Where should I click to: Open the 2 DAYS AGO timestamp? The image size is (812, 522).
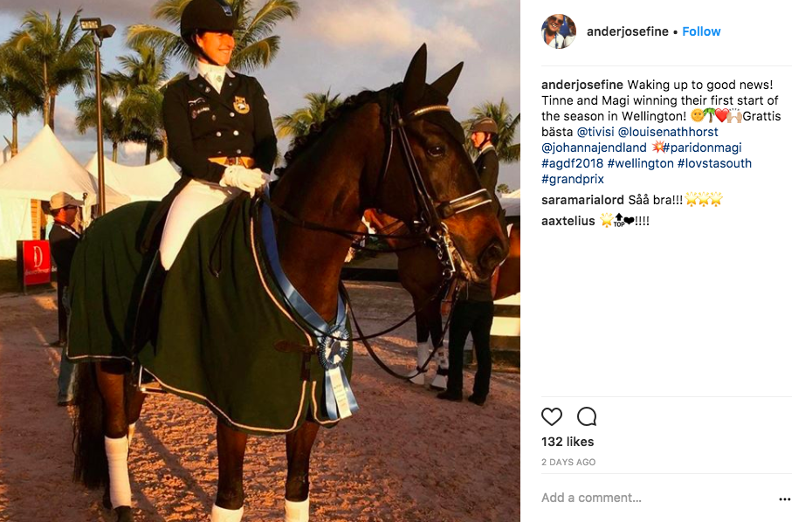568,462
